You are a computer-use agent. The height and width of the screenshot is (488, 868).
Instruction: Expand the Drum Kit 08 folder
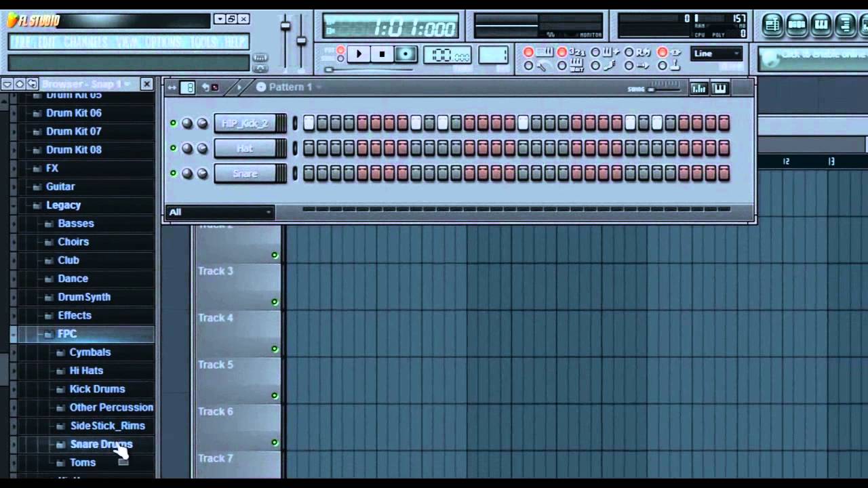pos(73,150)
